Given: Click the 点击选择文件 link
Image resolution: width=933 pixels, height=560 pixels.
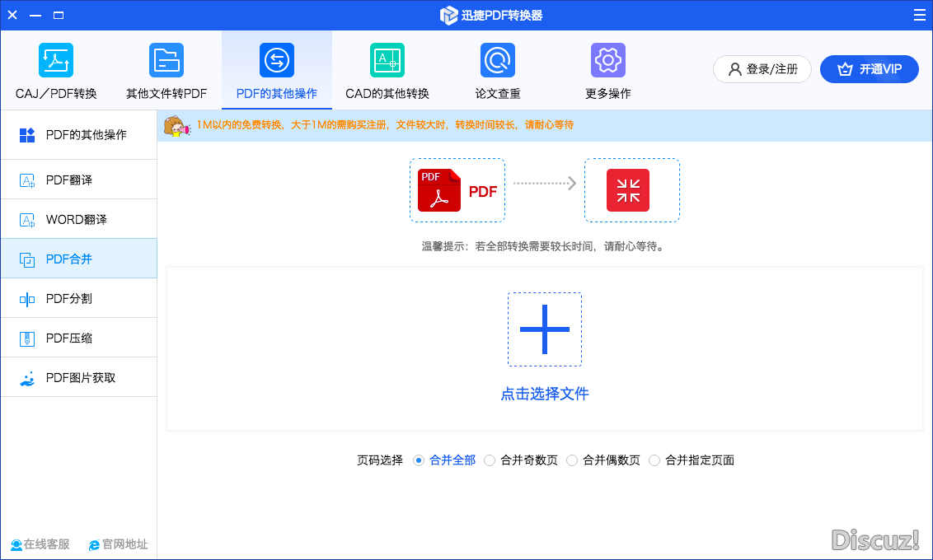Looking at the screenshot, I should [545, 394].
